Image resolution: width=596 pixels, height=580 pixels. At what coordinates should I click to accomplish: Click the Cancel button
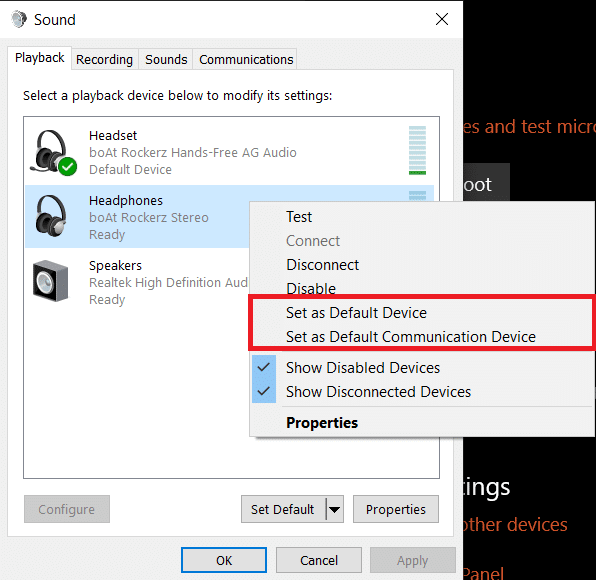(x=319, y=560)
